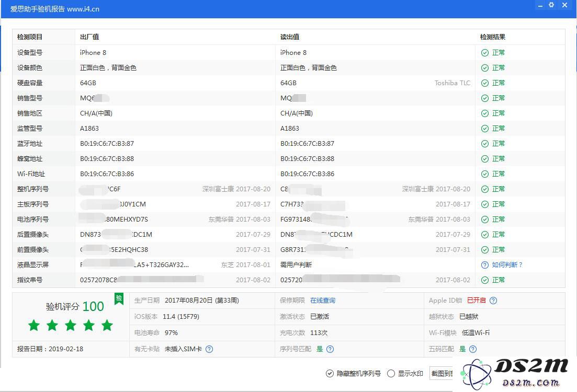The width and height of the screenshot is (577, 392).
Task: Click the 截图到 button
Action: click(x=441, y=374)
